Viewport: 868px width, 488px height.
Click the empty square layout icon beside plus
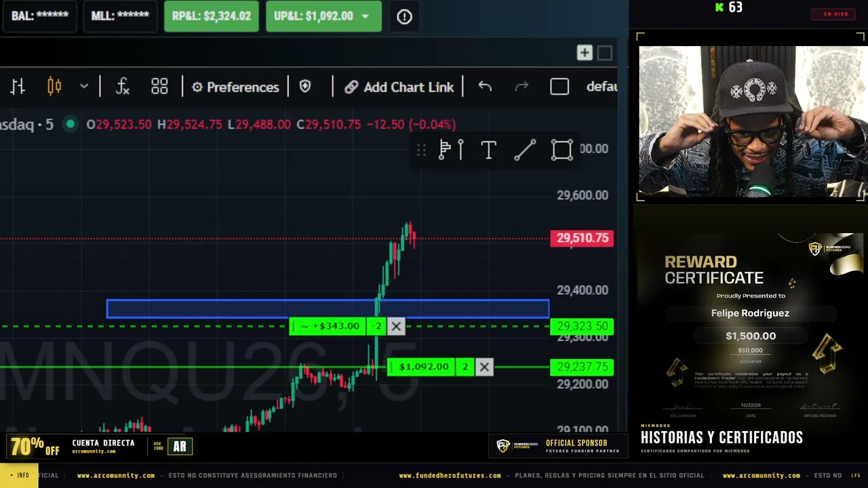click(605, 53)
